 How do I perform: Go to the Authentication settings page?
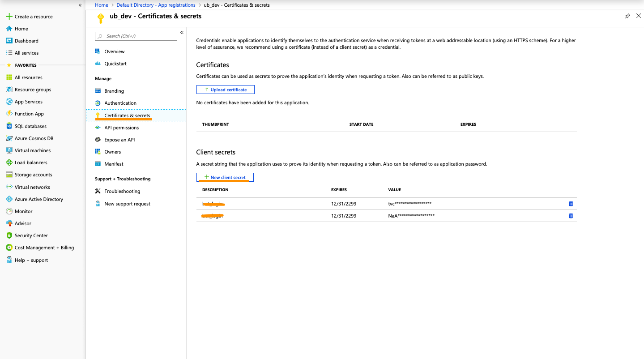[x=120, y=103]
